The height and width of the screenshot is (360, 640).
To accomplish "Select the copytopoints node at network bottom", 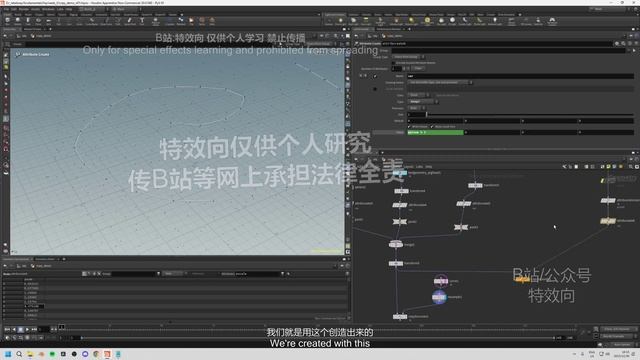I will 399,316.
